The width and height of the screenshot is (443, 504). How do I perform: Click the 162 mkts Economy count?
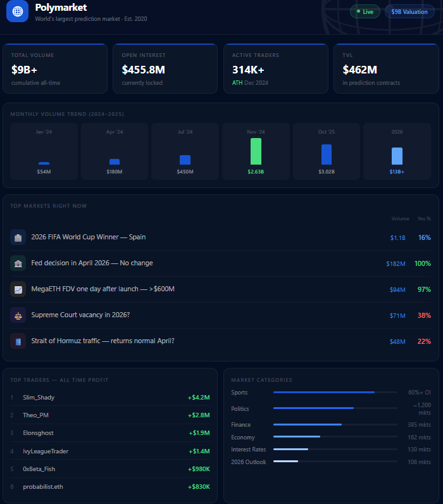[419, 438]
